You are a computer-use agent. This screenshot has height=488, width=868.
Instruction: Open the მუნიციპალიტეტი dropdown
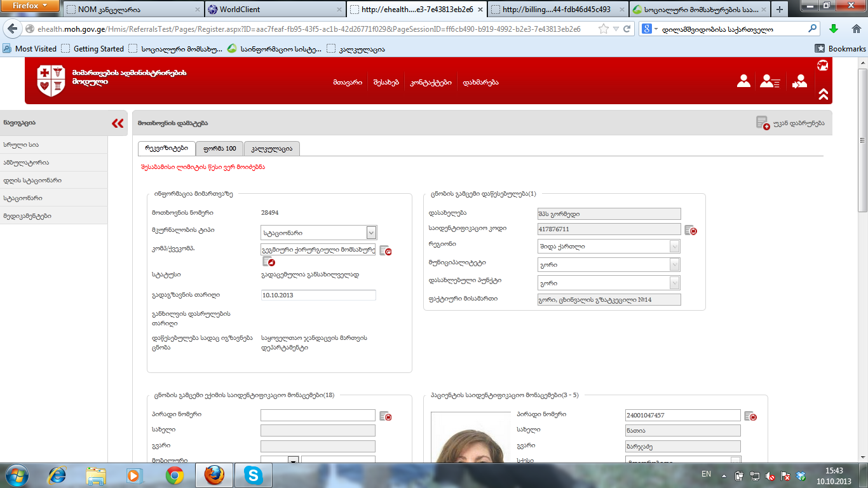(x=674, y=264)
